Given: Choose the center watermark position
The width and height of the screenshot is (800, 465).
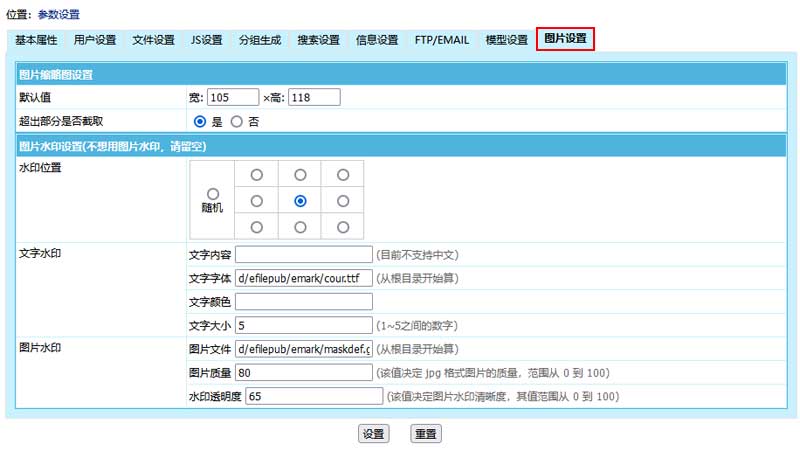Looking at the screenshot, I should coord(300,201).
